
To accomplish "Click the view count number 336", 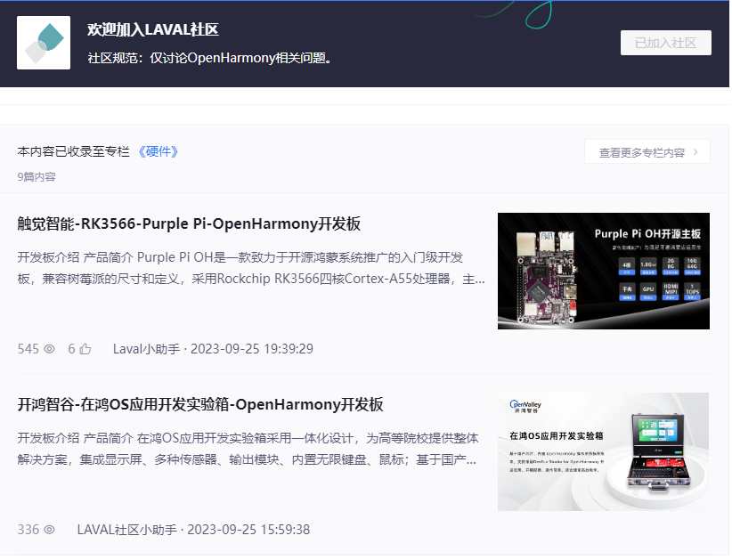I will click(x=27, y=529).
